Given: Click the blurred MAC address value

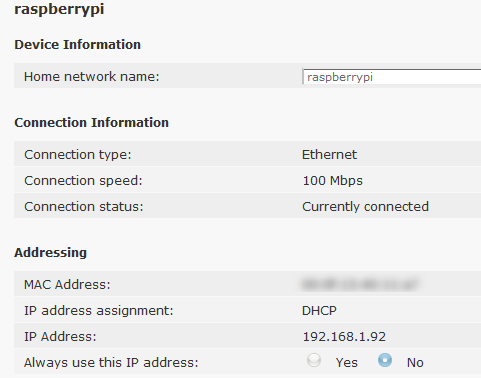Looking at the screenshot, I should tap(360, 284).
